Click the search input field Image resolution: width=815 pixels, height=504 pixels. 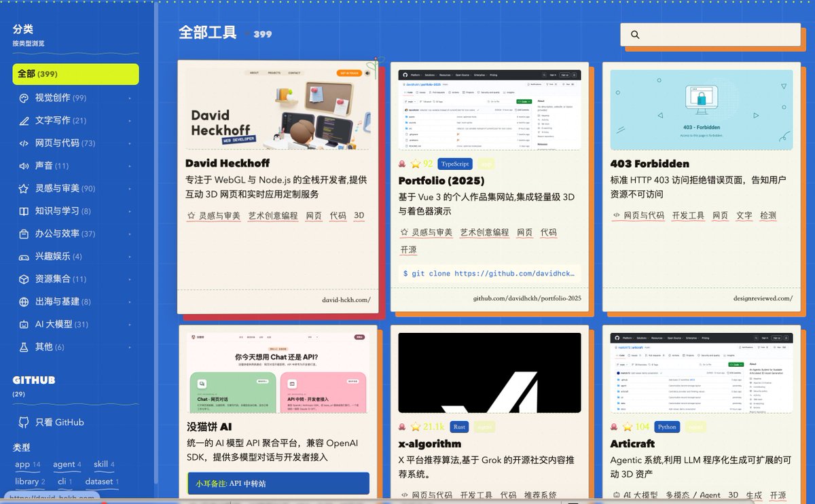click(x=710, y=35)
